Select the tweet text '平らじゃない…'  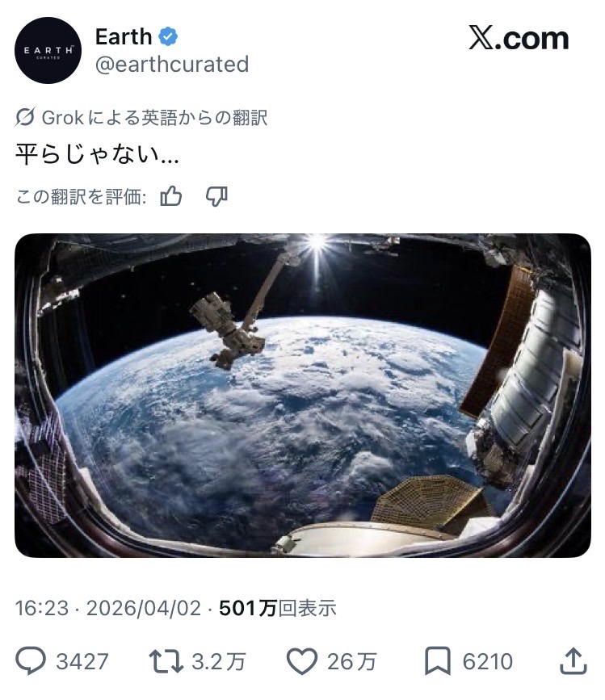[x=97, y=155]
